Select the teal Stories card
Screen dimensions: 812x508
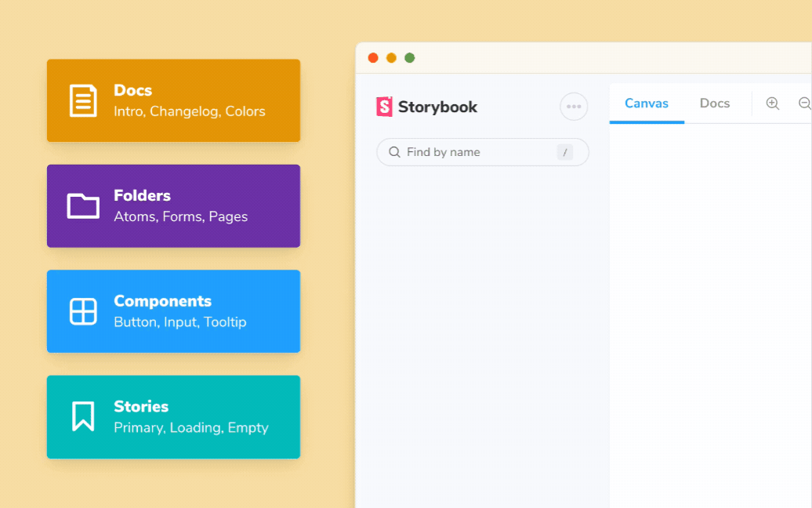tap(173, 416)
